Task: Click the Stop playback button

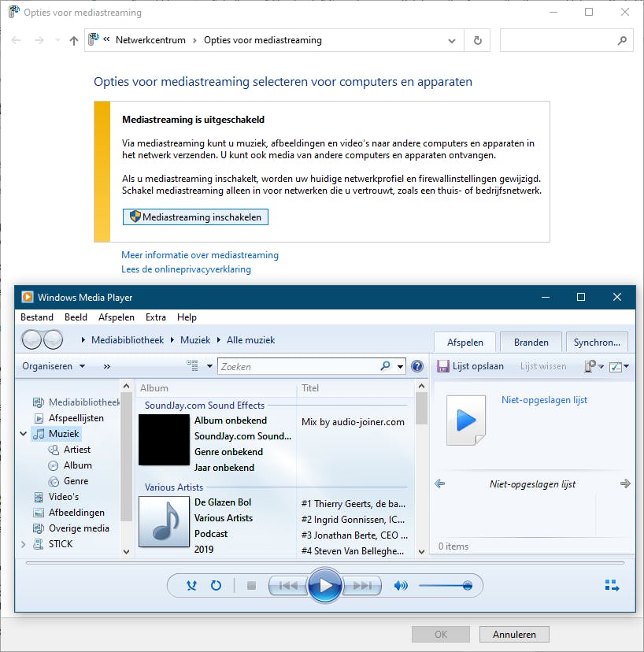Action: click(x=251, y=586)
